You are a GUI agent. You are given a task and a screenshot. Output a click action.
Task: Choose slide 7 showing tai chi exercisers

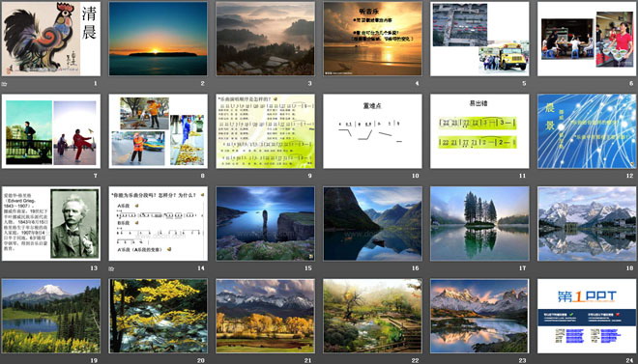(51, 131)
